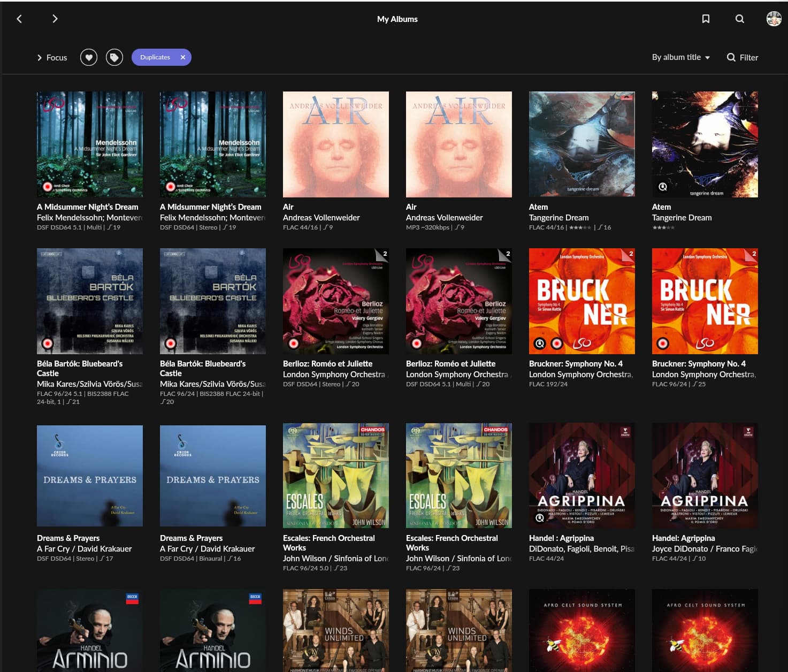Click 'DiDonato, Fagioli, Benoit, Pisa' artist line
The image size is (788, 672).
pos(582,549)
